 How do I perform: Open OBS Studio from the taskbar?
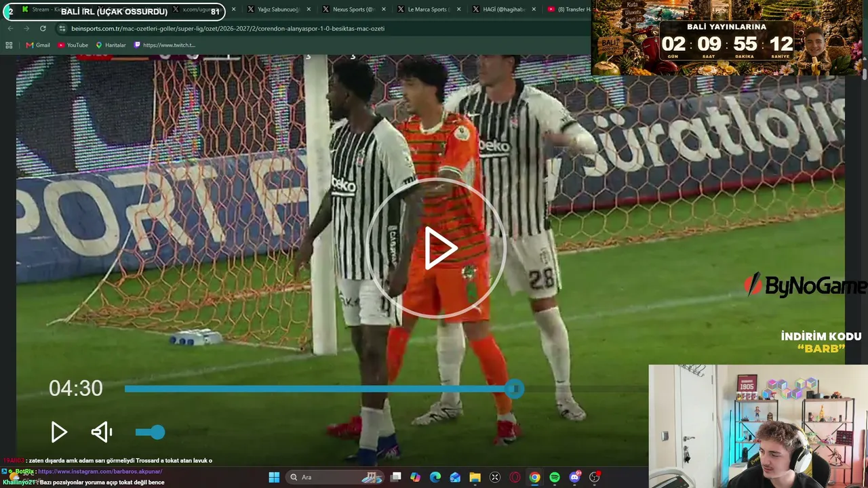[595, 477]
